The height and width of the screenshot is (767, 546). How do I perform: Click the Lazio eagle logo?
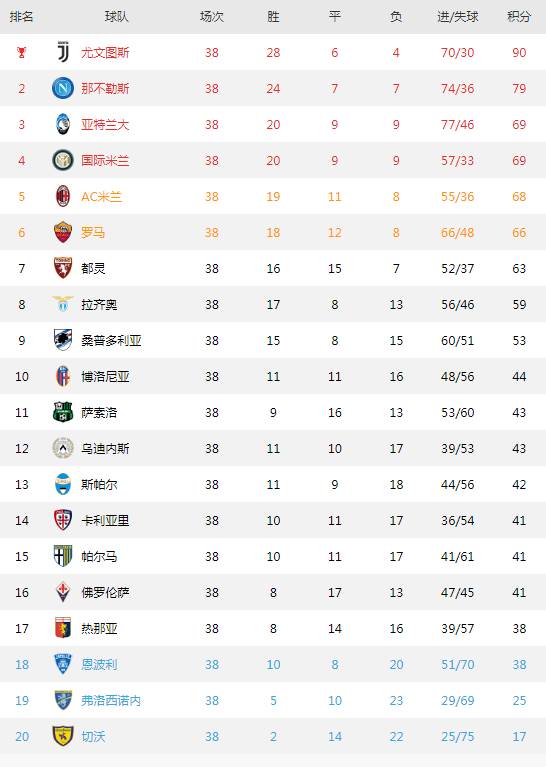point(63,304)
